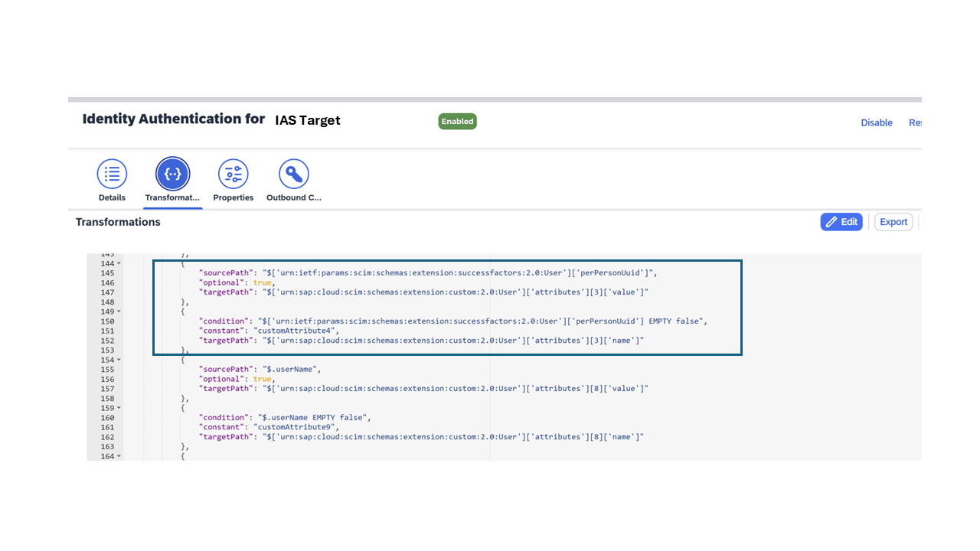Click the pencil icon inside the Edit button
Image resolution: width=980 pixels, height=551 pixels.
point(830,221)
